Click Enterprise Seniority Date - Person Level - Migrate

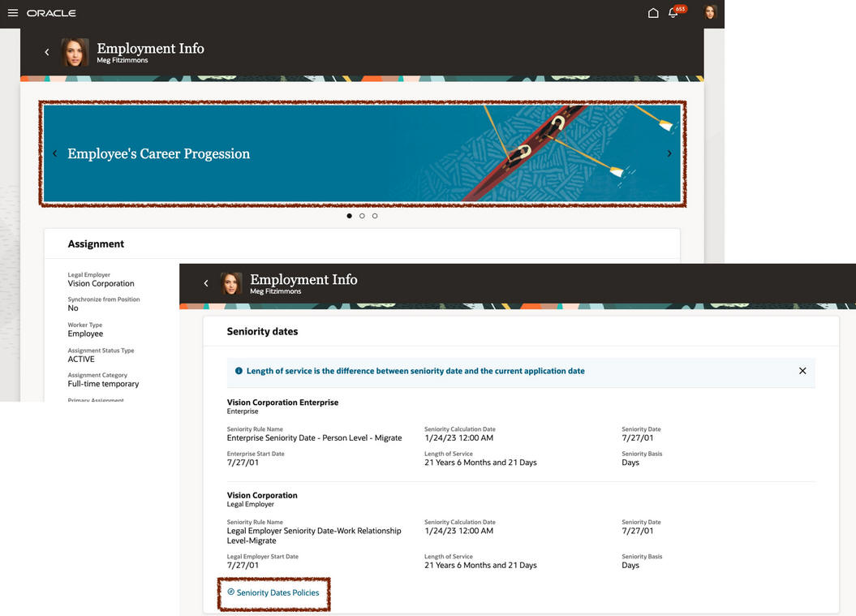coord(314,438)
